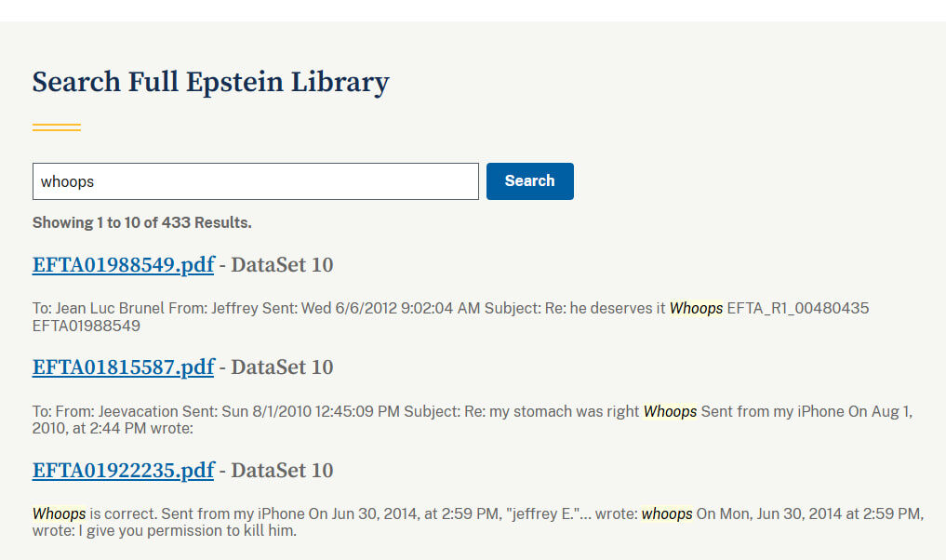Click "DataSet 10" beside EFTA01988549.pdf
This screenshot has width=946, height=560.
pos(282,265)
